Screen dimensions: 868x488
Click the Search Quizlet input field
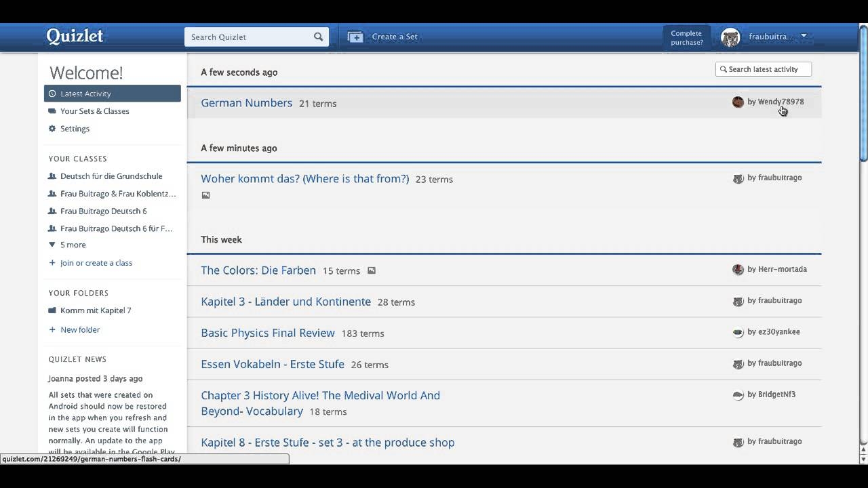pyautogui.click(x=248, y=37)
